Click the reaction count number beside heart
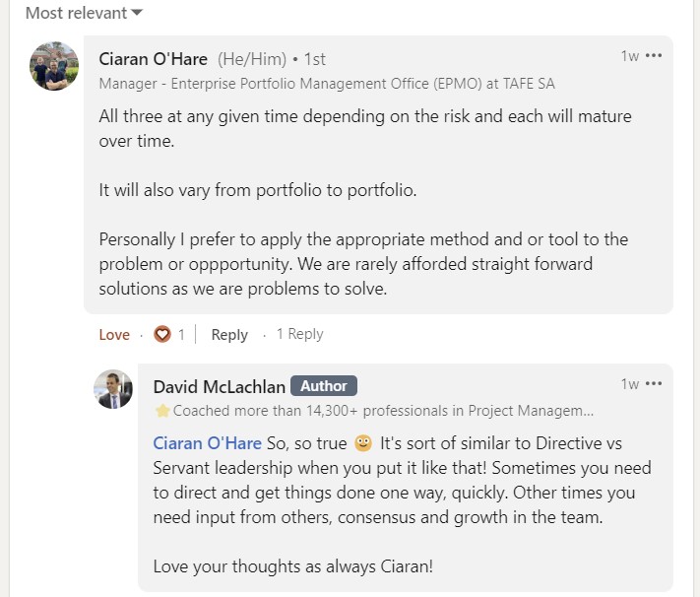Screen dimensions: 700x597 (181, 335)
